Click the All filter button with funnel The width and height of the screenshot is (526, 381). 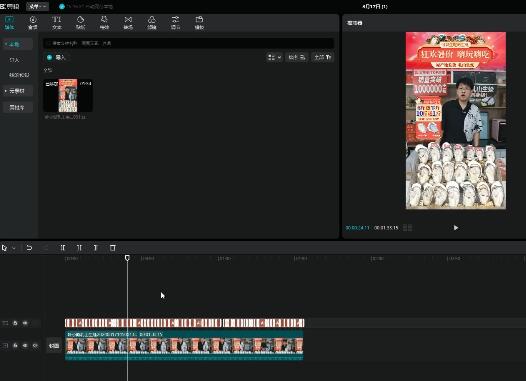(x=323, y=57)
